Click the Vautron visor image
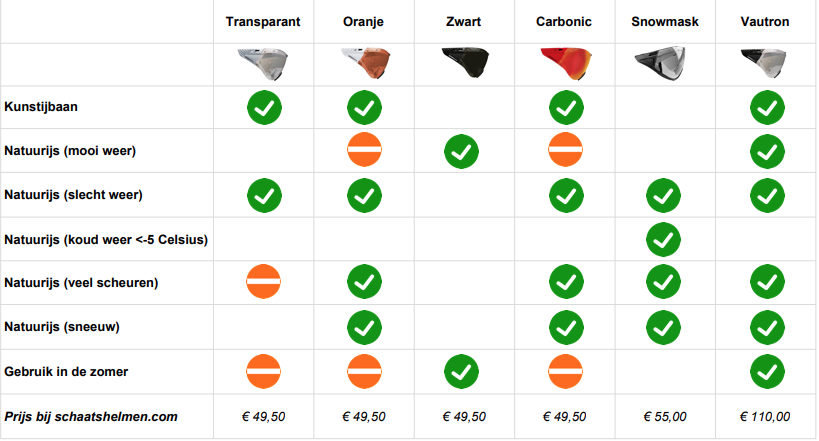 click(766, 65)
